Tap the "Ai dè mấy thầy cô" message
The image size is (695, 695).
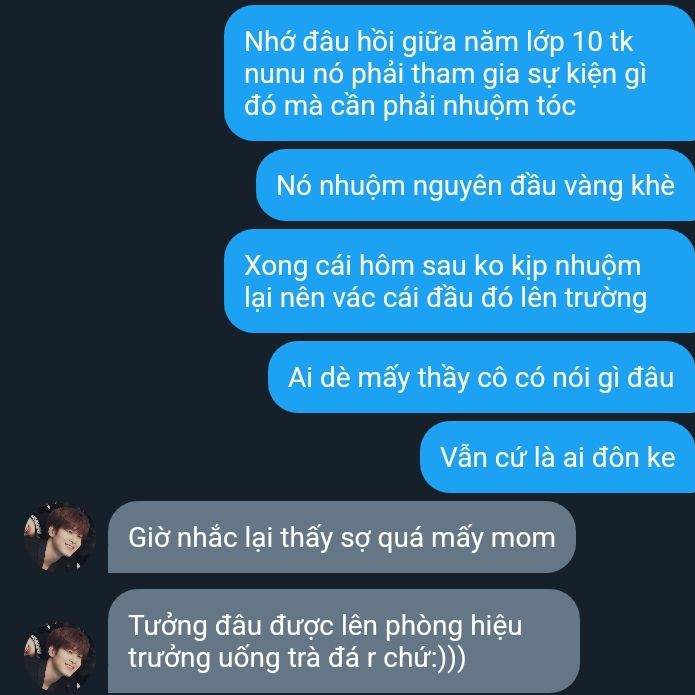[x=481, y=377]
